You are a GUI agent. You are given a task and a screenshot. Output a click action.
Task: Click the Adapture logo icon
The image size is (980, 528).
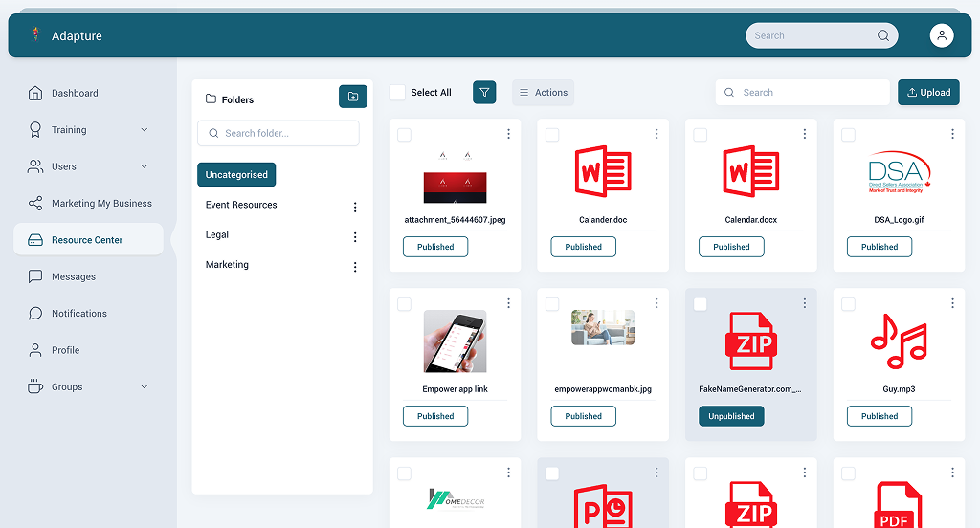tap(35, 35)
